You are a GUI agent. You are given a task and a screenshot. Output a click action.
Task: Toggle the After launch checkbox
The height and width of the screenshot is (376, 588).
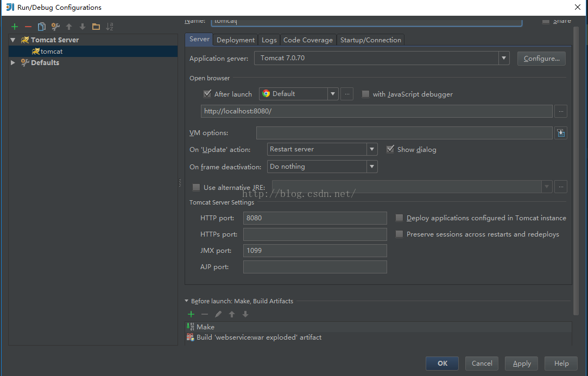point(207,94)
